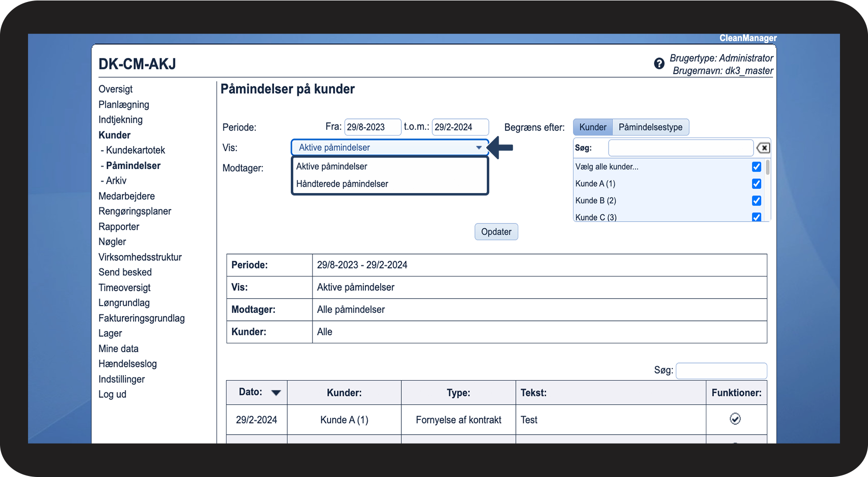Focus the table Søg search field
This screenshot has width=868, height=477.
coord(721,371)
